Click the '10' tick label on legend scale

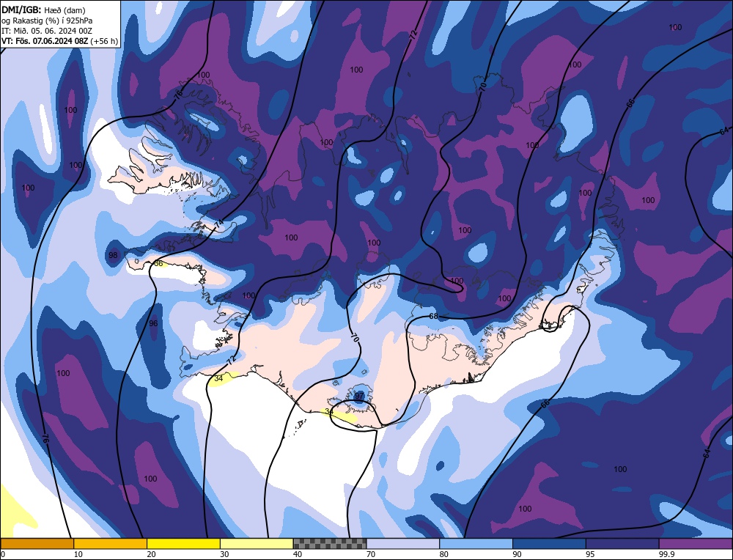pos(78,554)
